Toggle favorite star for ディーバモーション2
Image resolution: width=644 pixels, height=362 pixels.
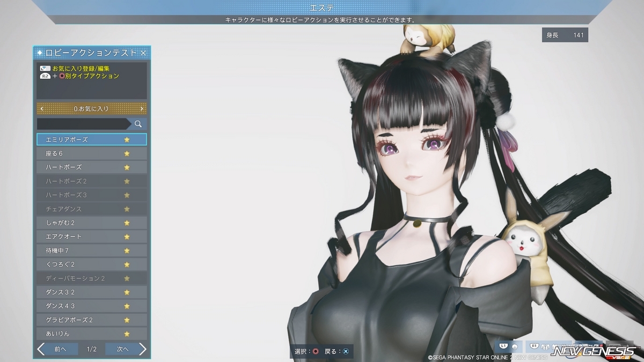127,278
